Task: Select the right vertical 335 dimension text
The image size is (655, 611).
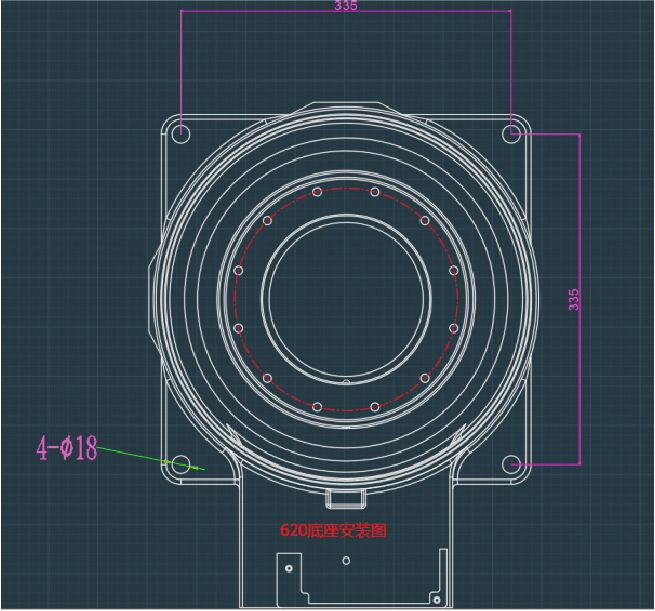Action: point(573,299)
